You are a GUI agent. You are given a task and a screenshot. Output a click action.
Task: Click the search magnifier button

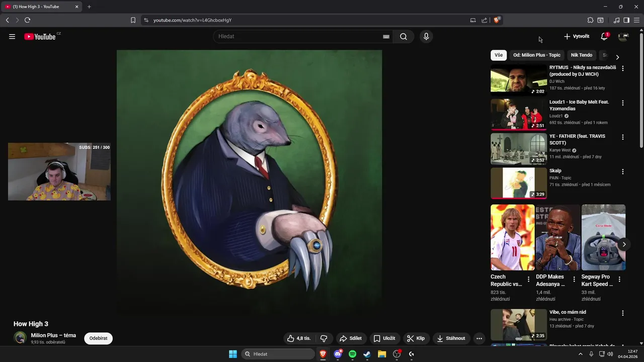tap(404, 37)
